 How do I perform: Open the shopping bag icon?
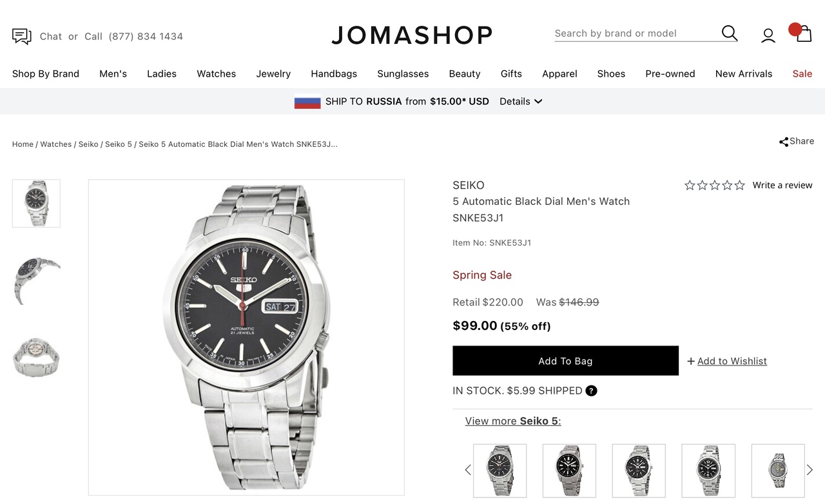coord(803,34)
